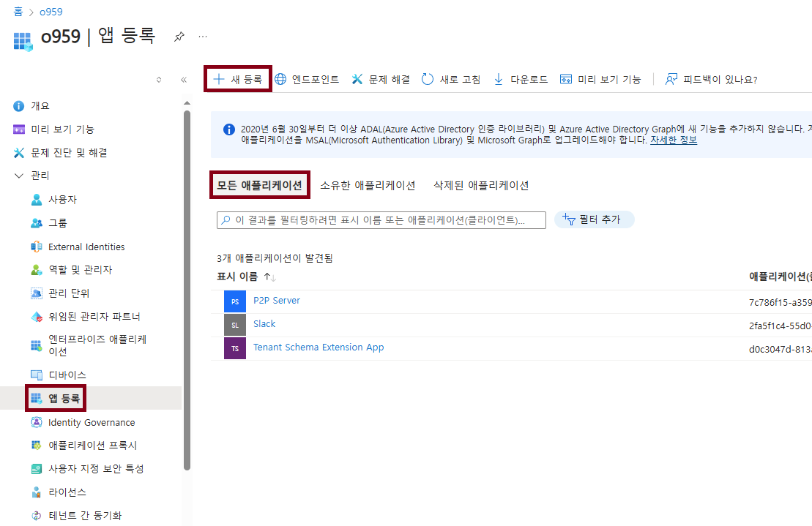The width and height of the screenshot is (812, 526).
Task: Pin 앱 등록 page to dashboard
Action: point(179,37)
